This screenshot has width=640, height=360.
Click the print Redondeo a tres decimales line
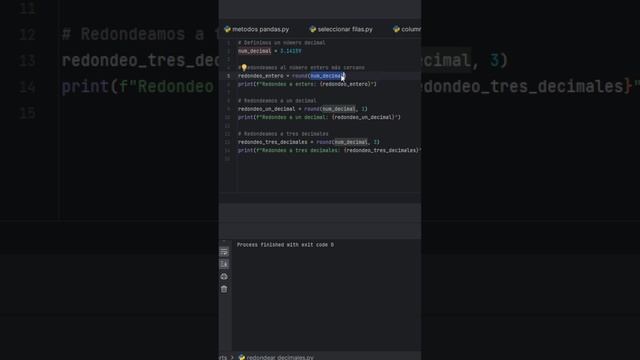point(329,150)
